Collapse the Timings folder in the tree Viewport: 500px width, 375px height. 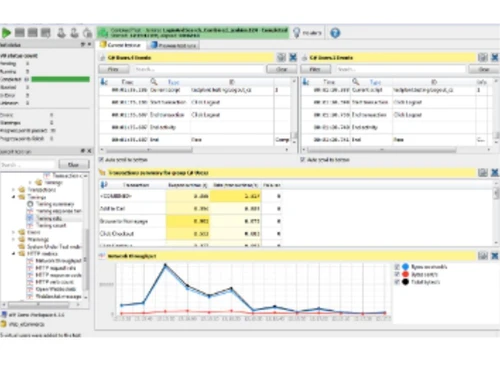click(13, 197)
